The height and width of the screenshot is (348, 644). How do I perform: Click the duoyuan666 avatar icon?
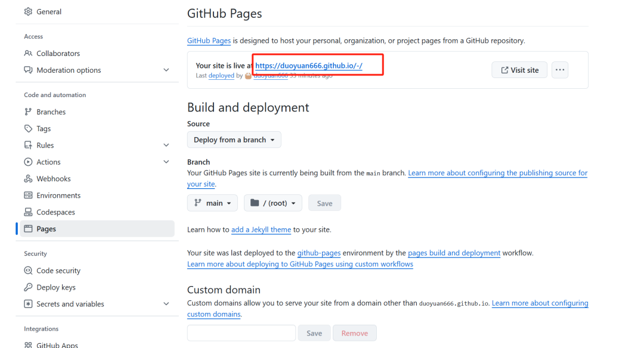coord(248,76)
